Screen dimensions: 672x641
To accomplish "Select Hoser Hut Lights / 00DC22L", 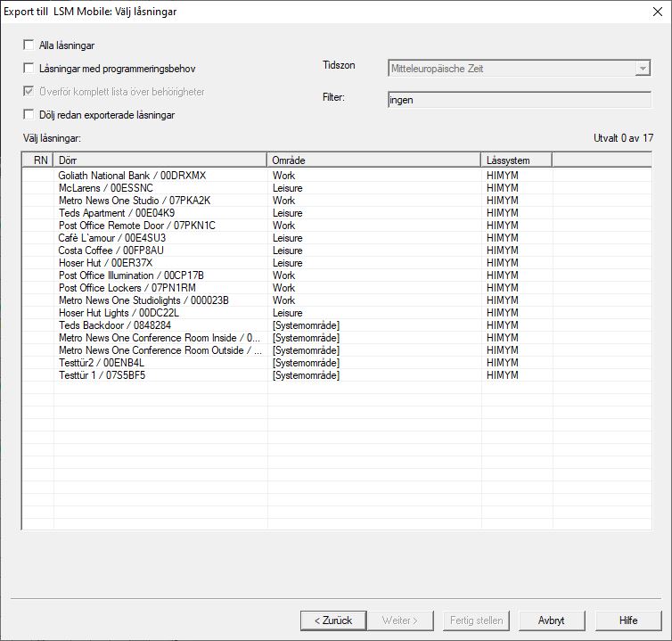I will point(119,313).
